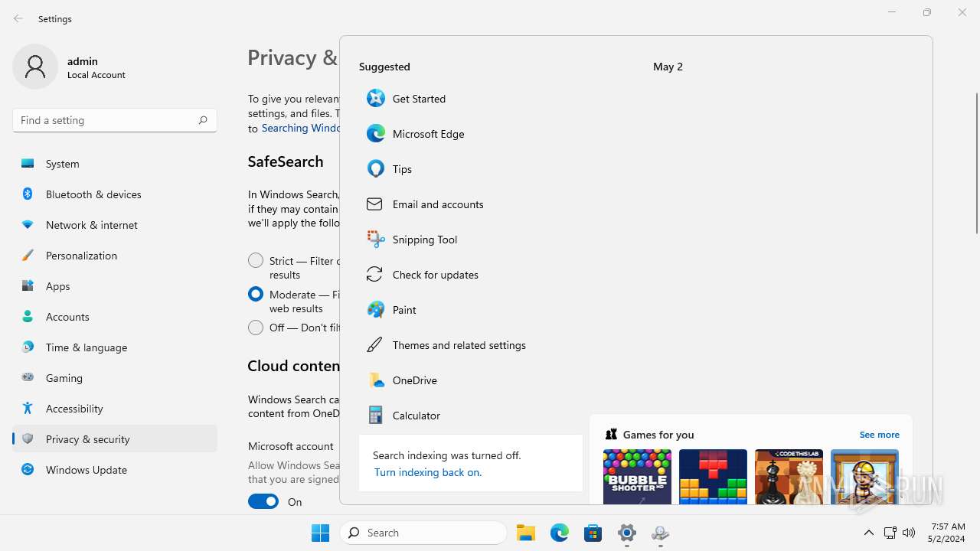Click the search magnifier in Find a setting

pyautogui.click(x=203, y=120)
